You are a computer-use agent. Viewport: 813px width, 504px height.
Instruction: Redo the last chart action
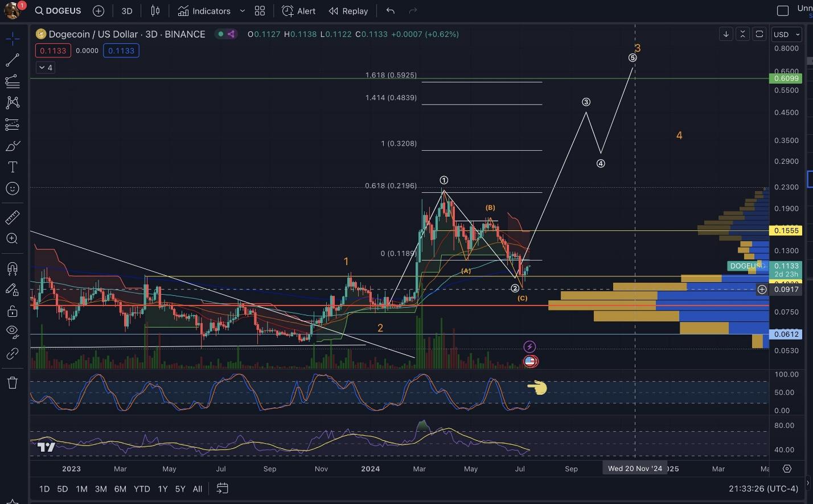(413, 11)
